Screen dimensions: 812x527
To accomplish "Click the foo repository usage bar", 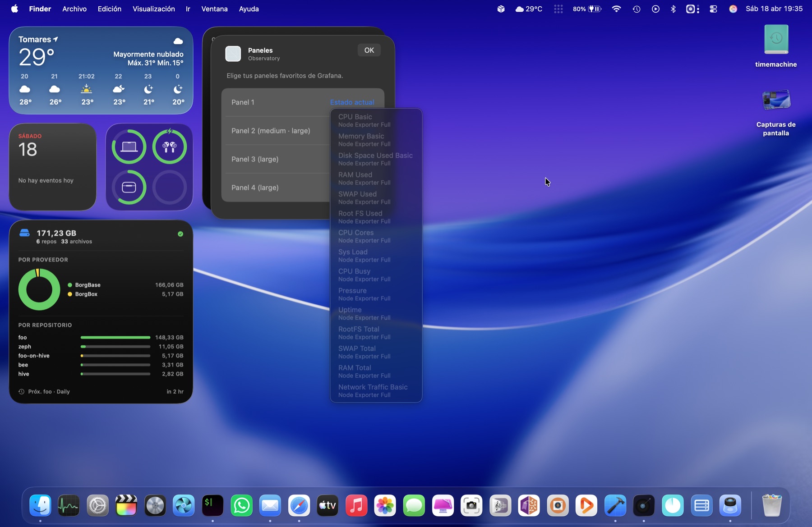I will [x=115, y=337].
